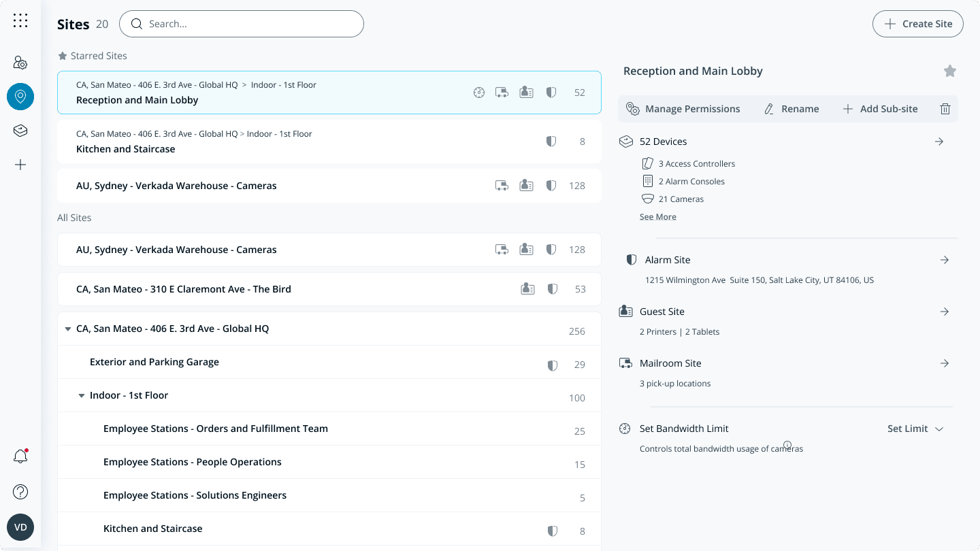Open the Devices cube icon in sidebar
Viewport: 980px width, 551px height.
click(20, 131)
